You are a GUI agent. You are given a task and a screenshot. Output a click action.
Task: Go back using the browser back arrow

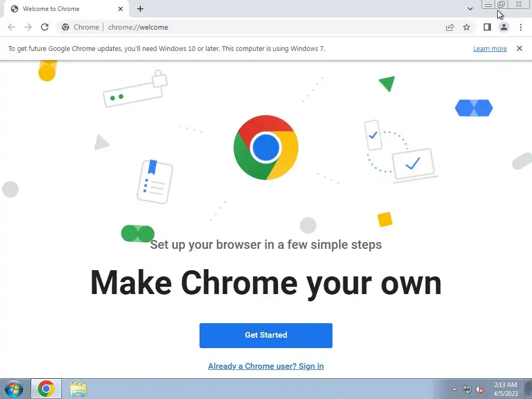pyautogui.click(x=11, y=27)
